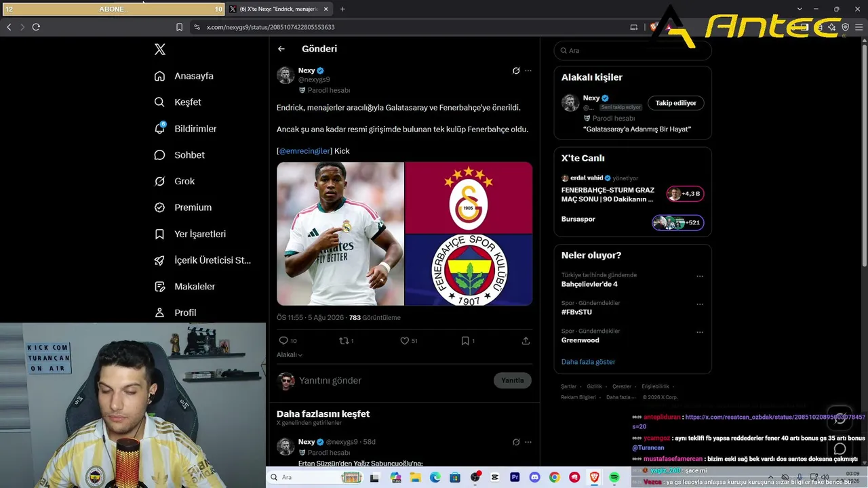Close the X'te Nexy browser tab
The height and width of the screenshot is (488, 868).
point(326,9)
